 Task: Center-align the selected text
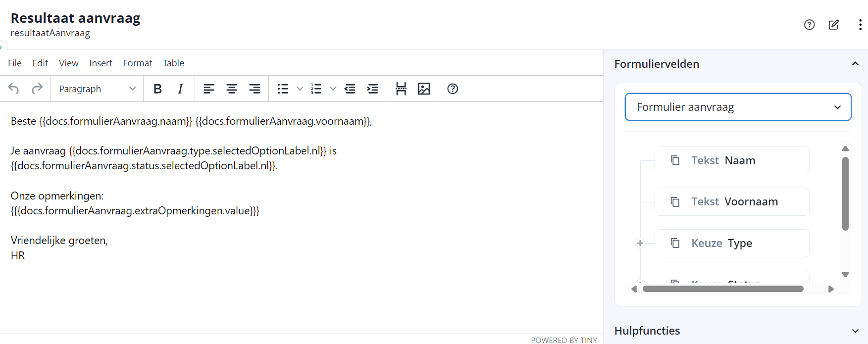point(232,89)
